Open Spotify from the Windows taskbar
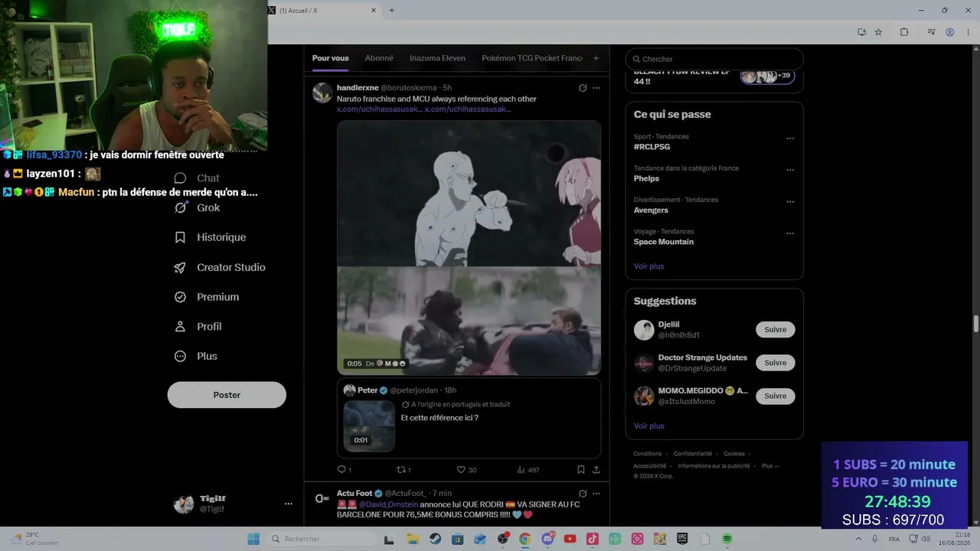Screen dimensions: 980x551 727,539
